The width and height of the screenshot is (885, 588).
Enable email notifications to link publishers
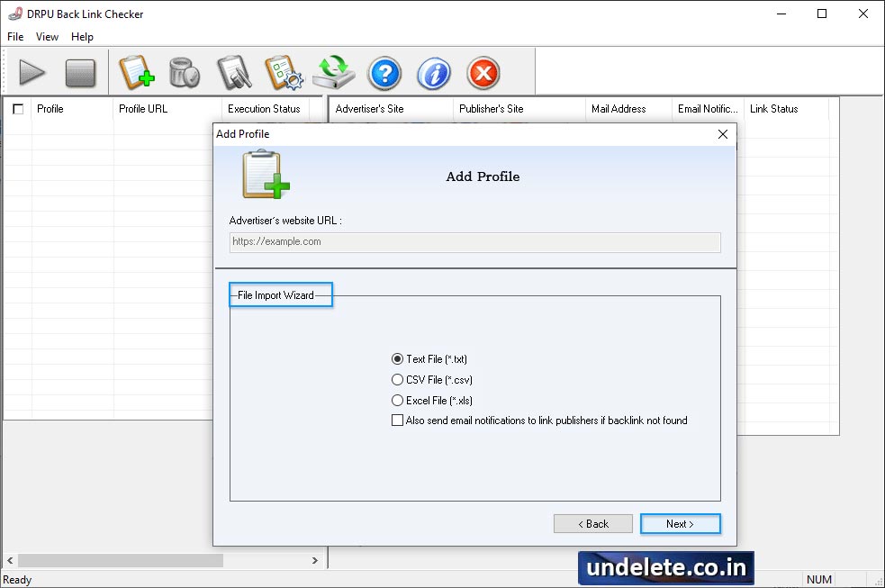point(397,420)
